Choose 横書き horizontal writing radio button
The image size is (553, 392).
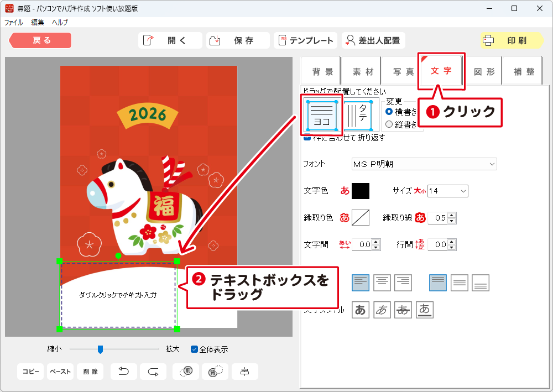[389, 112]
